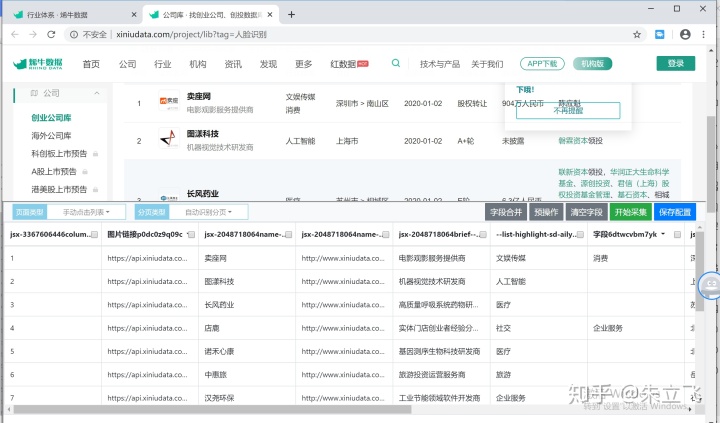This screenshot has width=720, height=423.
Task: Open the 首页 nav item
Action: tap(91, 64)
